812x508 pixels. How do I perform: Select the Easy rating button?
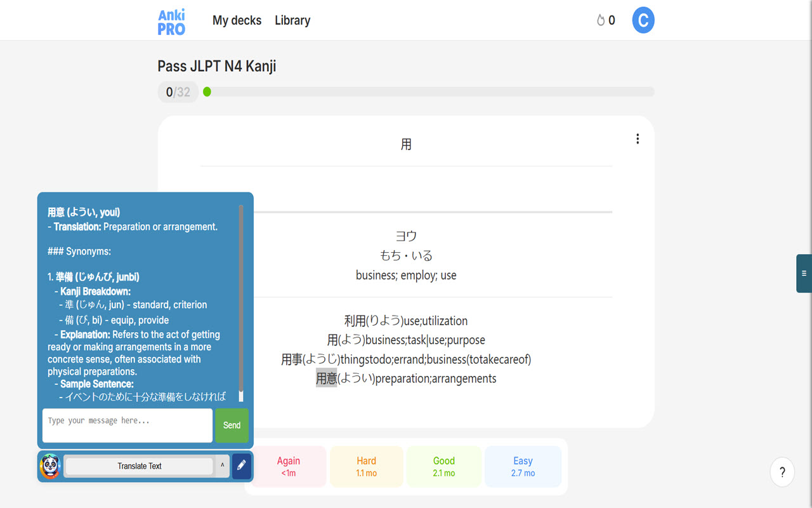click(523, 465)
